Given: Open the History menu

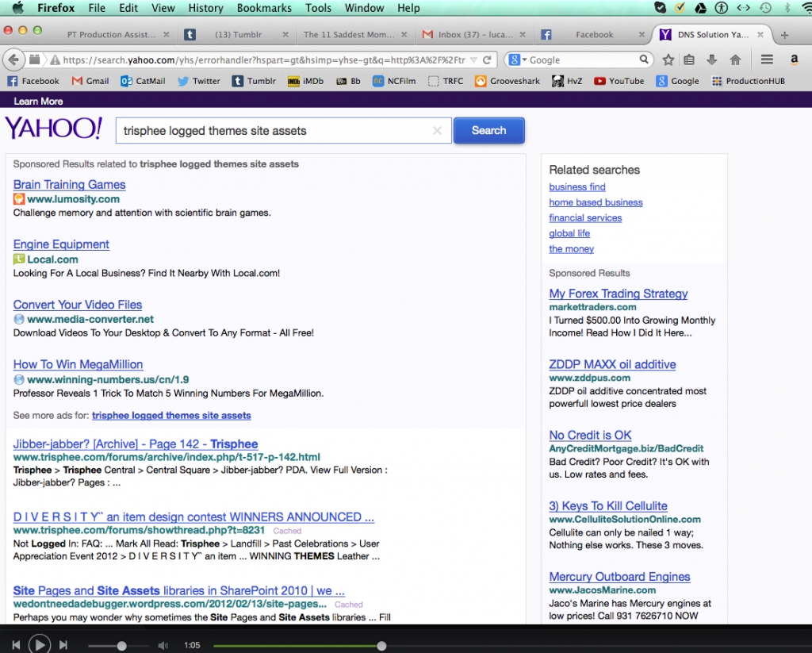Looking at the screenshot, I should click(205, 8).
